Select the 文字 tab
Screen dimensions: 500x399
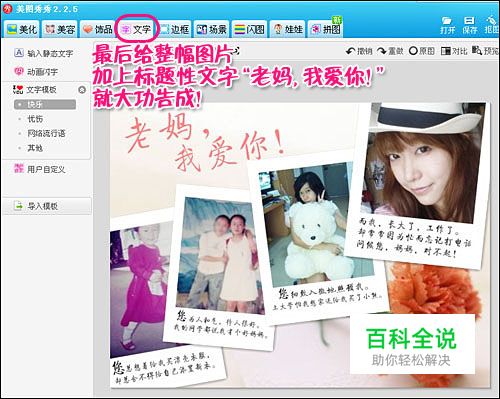[136, 30]
